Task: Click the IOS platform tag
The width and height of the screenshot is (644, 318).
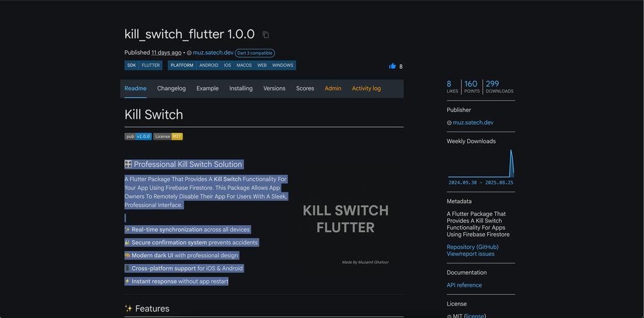Action: (227, 65)
